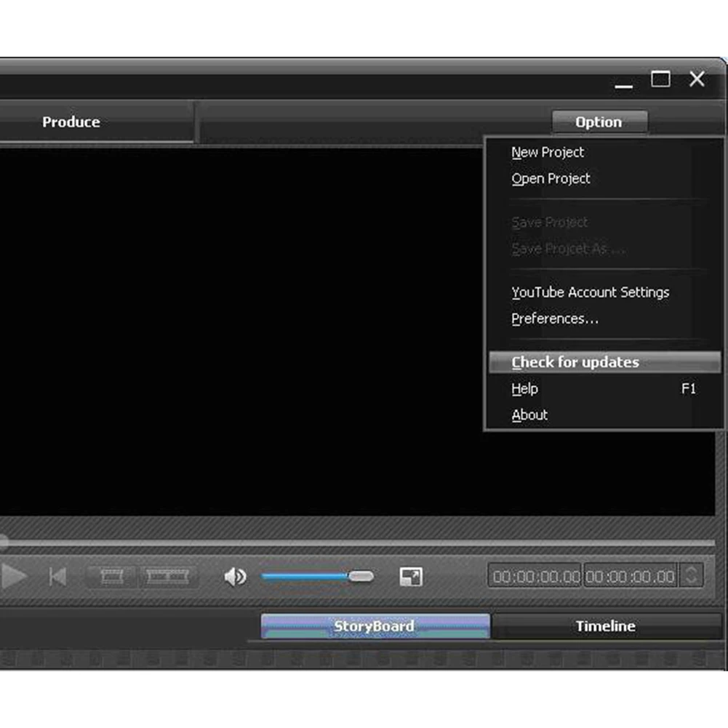Start playback with Play button
The height and width of the screenshot is (728, 728).
click(x=13, y=577)
